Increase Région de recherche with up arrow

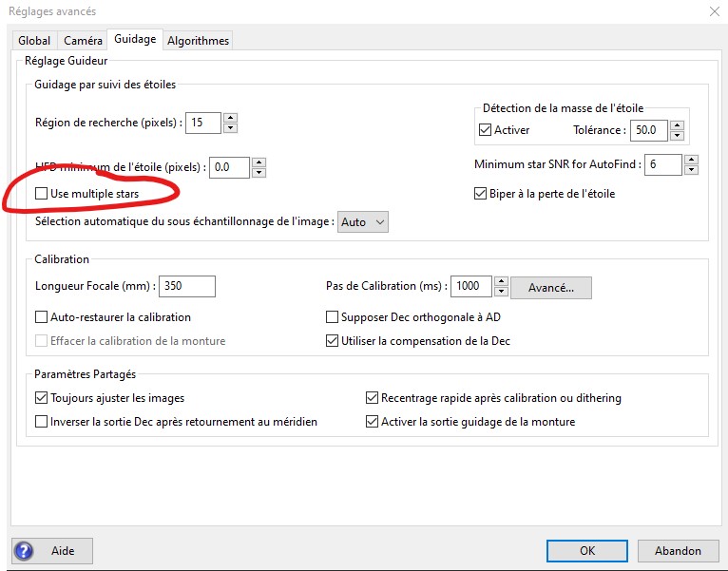click(x=230, y=118)
